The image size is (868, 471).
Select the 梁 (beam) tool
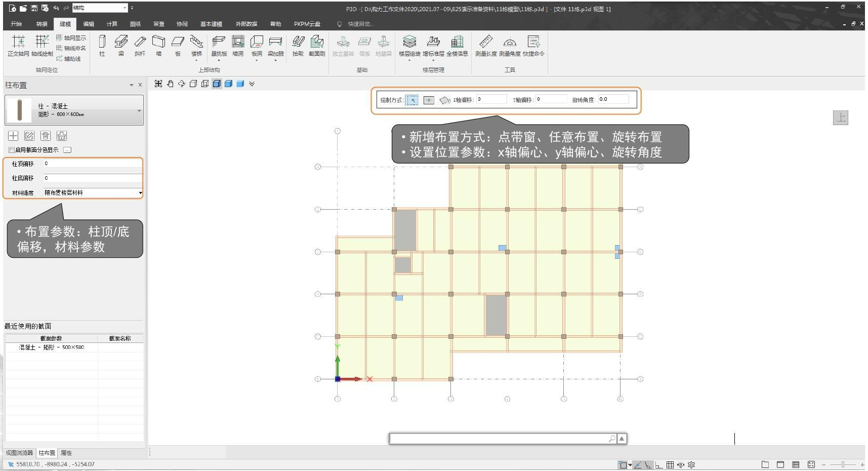[x=121, y=46]
